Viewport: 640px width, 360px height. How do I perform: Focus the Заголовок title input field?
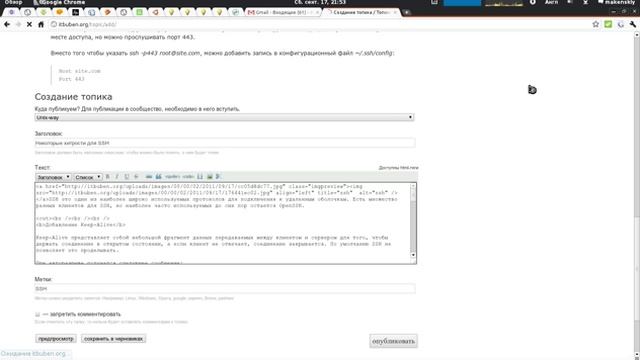(x=225, y=143)
